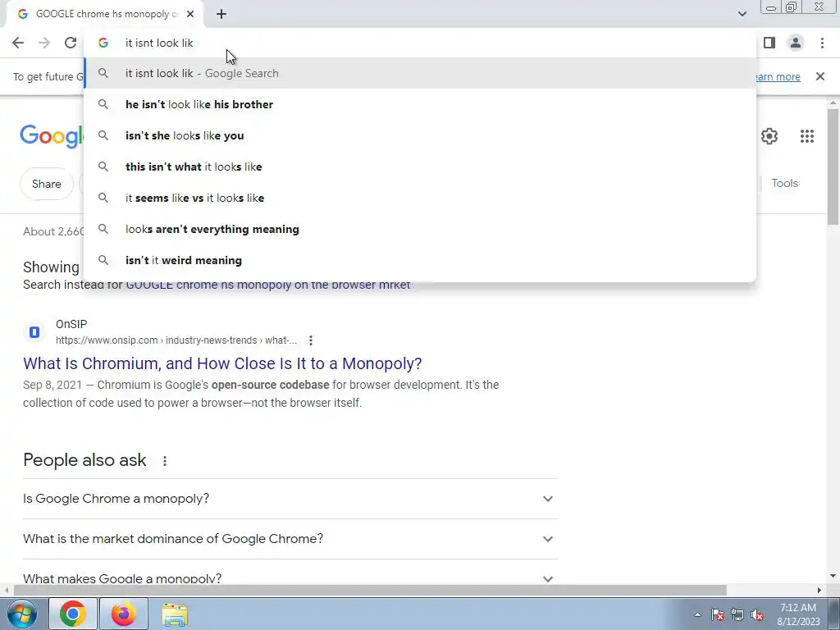
Task: Click the horizontal scrollbar thumb
Action: [x=370, y=591]
